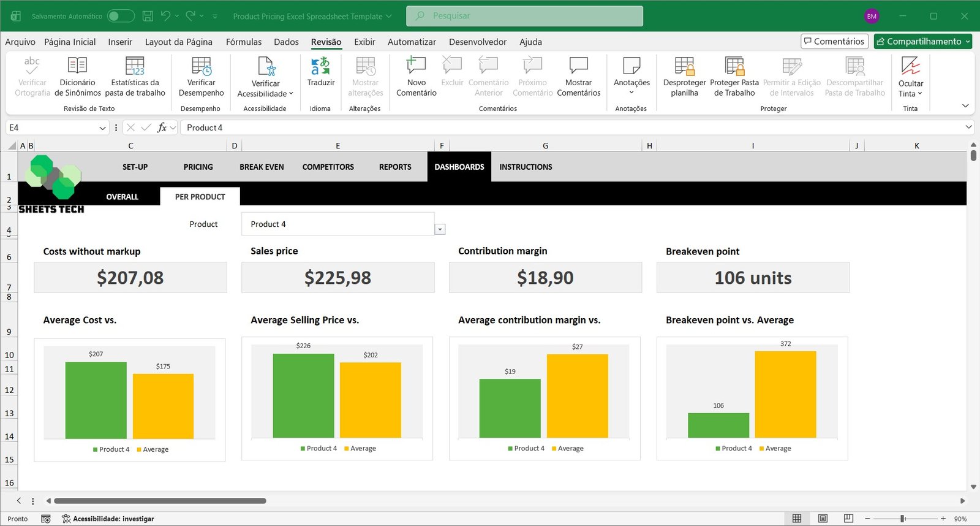
Task: Open the Ajuda tab
Action: pos(530,42)
